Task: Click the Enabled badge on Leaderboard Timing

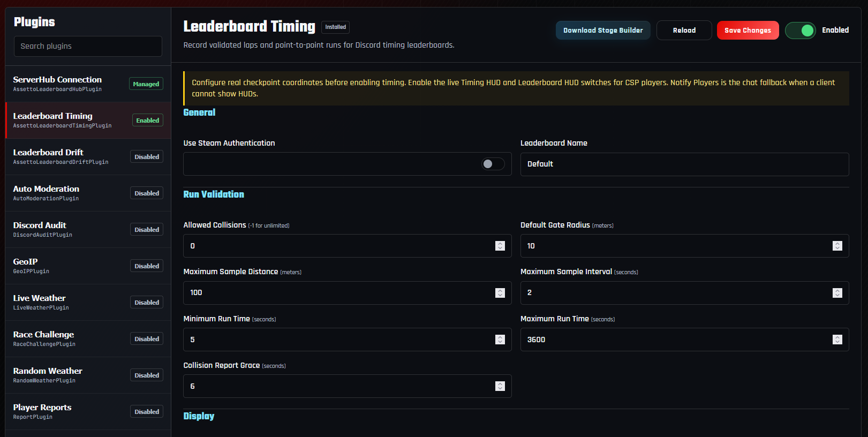Action: 148,120
